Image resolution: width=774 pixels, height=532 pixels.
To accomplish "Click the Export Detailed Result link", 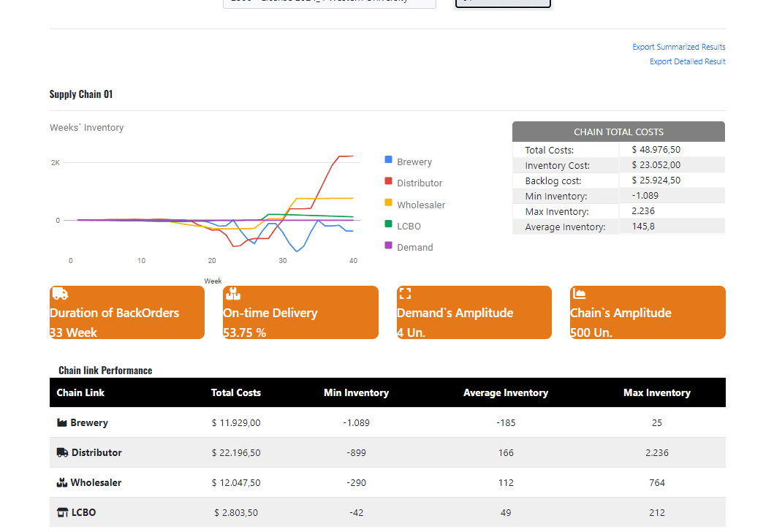I will 687,61.
